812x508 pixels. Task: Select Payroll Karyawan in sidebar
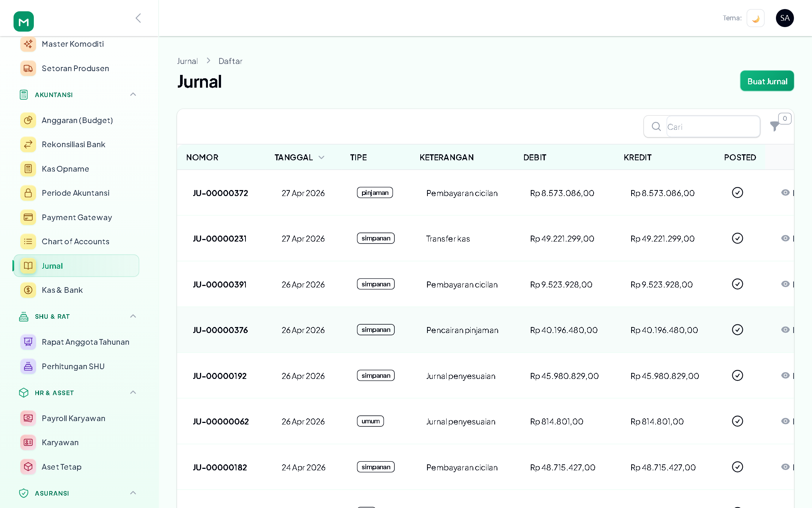(x=76, y=418)
